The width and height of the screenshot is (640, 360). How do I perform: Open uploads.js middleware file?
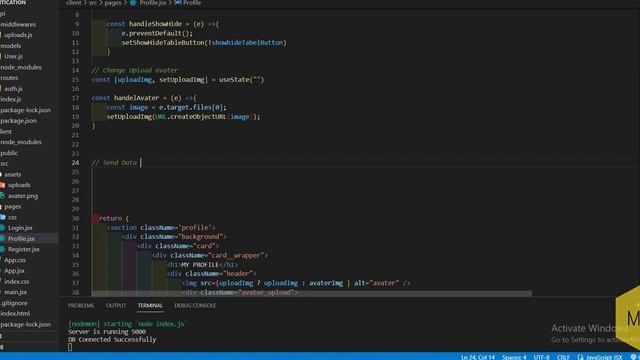pos(18,35)
